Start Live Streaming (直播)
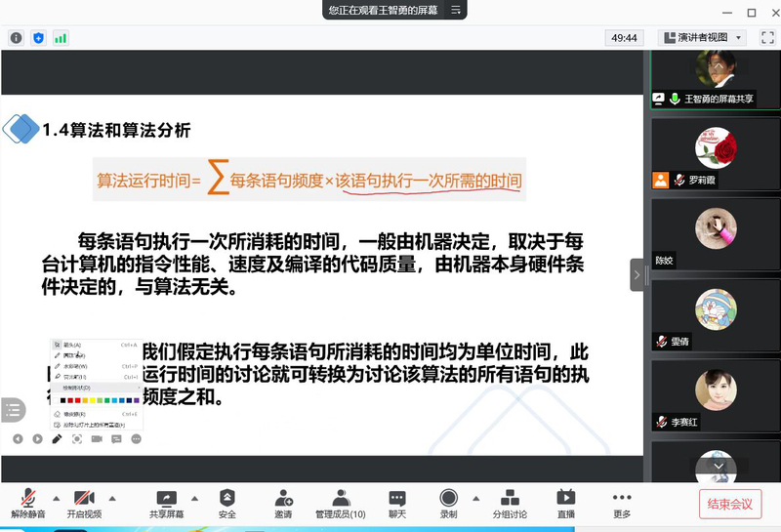781x532 pixels. [x=566, y=504]
